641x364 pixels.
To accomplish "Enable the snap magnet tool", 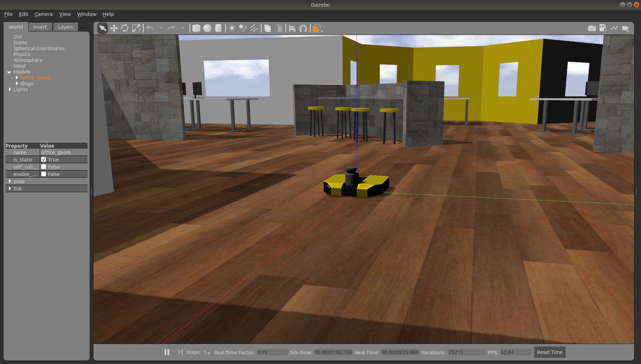I will coord(303,28).
